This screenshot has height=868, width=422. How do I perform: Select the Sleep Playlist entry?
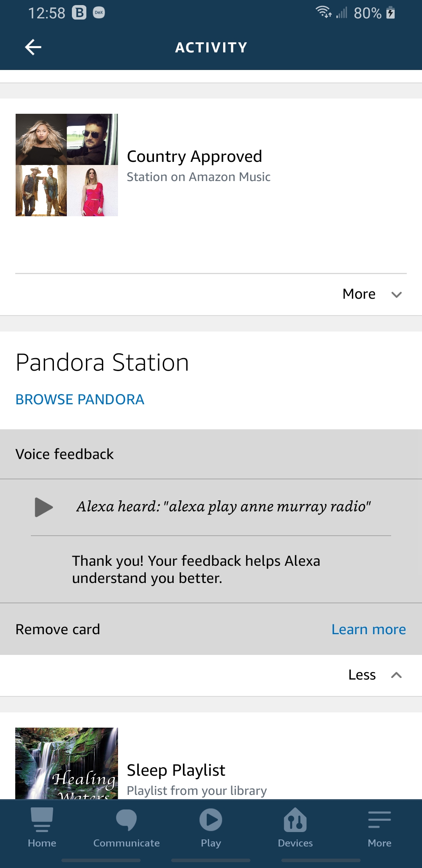176,770
